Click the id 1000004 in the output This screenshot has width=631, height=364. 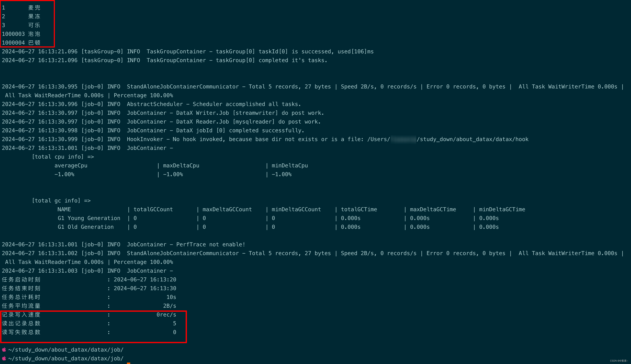click(13, 43)
